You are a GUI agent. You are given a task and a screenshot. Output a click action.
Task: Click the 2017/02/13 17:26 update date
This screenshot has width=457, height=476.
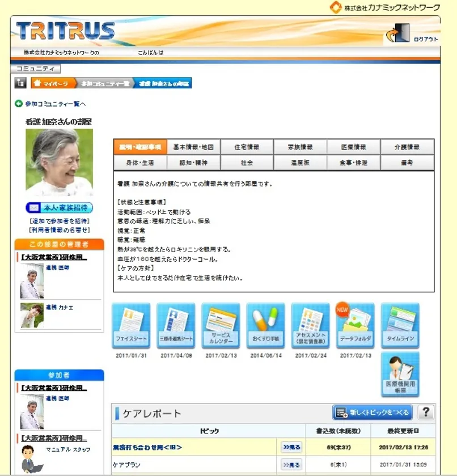(404, 447)
